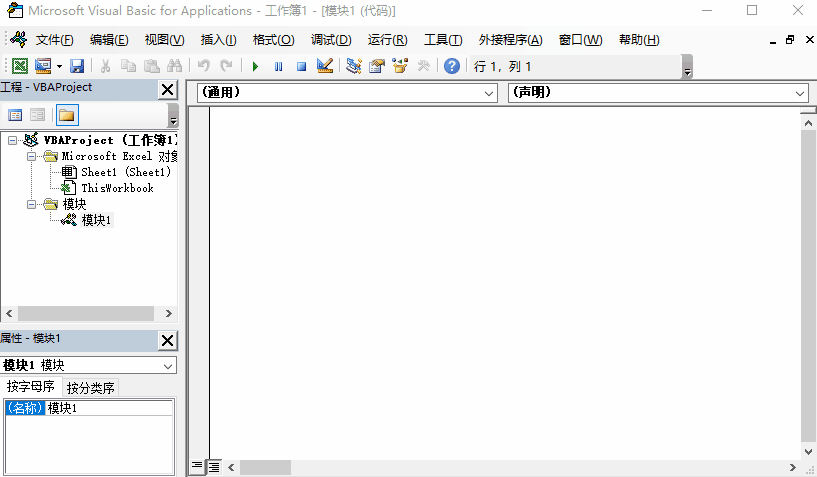Screen dimensions: 817x477
Task: Toggle Procedure View button
Action: point(197,466)
